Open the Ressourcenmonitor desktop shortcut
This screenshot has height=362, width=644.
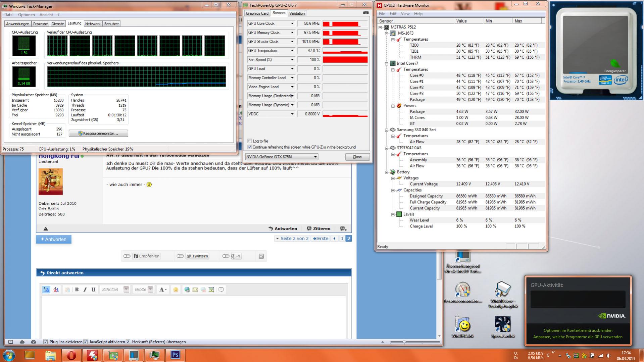pyautogui.click(x=462, y=293)
